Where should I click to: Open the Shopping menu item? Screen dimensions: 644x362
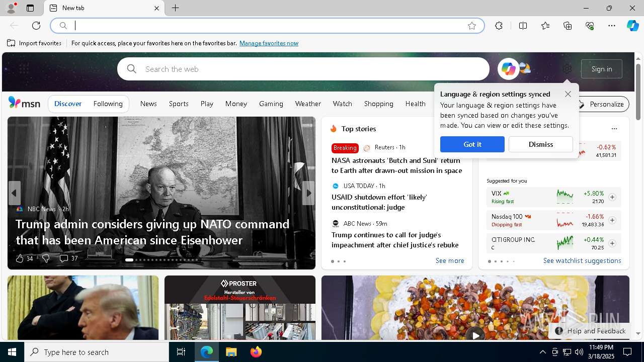[x=378, y=104]
